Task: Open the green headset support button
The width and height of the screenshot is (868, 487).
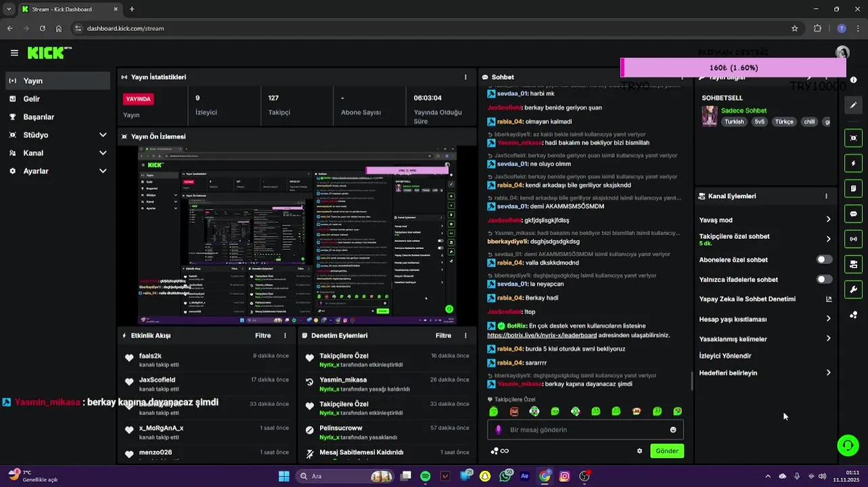Action: tap(848, 445)
